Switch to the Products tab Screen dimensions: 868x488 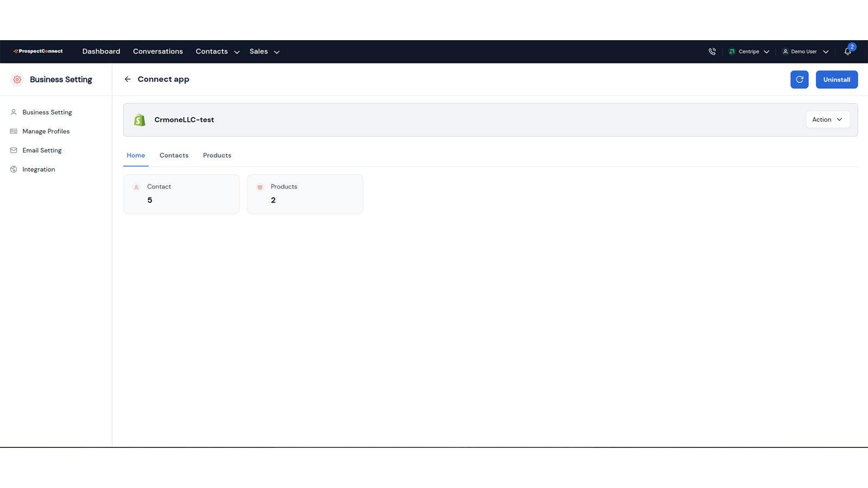[x=217, y=155]
